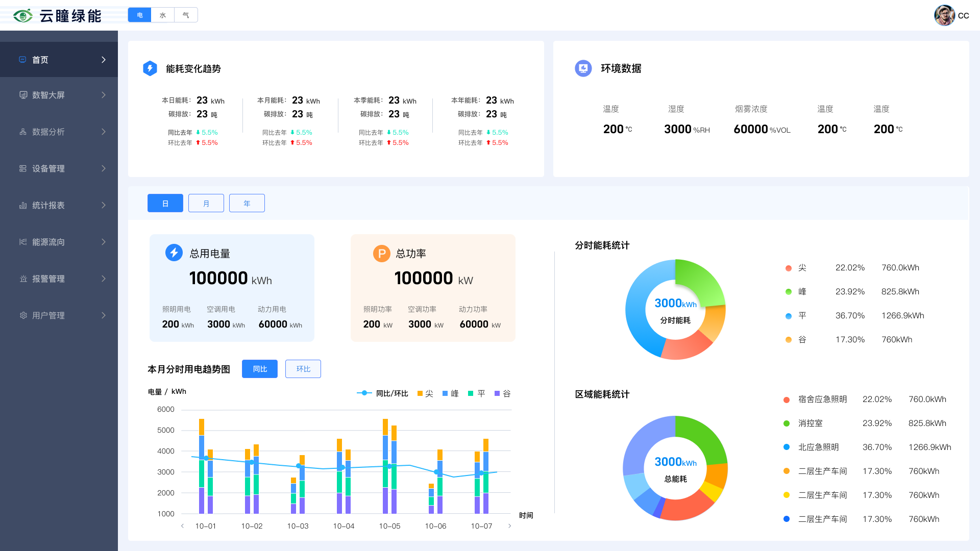
Task: Click the 能源流向 sidebar icon
Action: point(23,242)
